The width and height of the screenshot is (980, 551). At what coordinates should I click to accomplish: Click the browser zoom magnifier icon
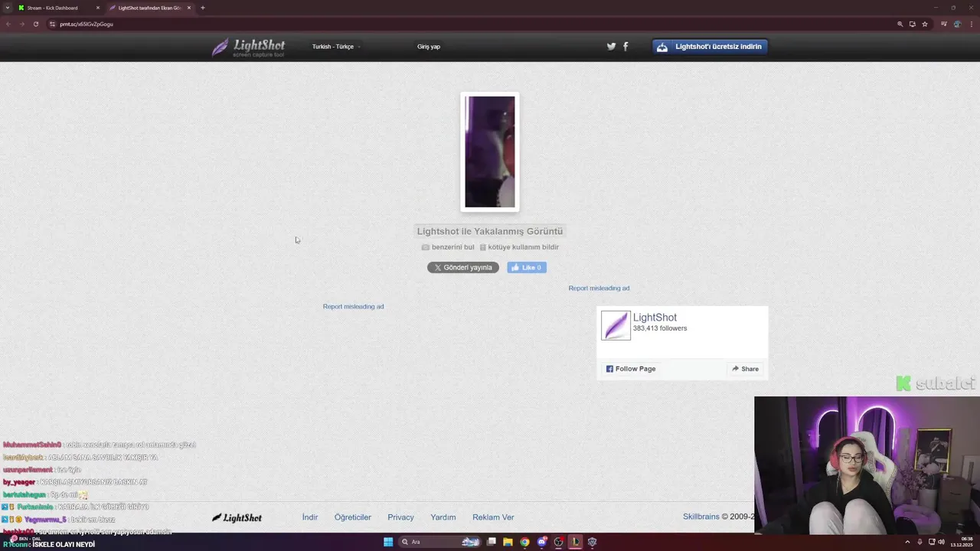(x=900, y=24)
